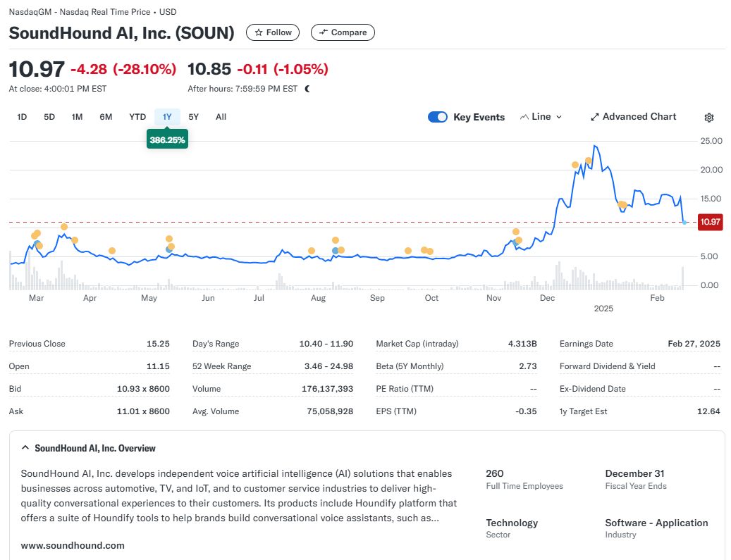
Task: Click the Market Cap value 4.313B
Action: pyautogui.click(x=522, y=344)
